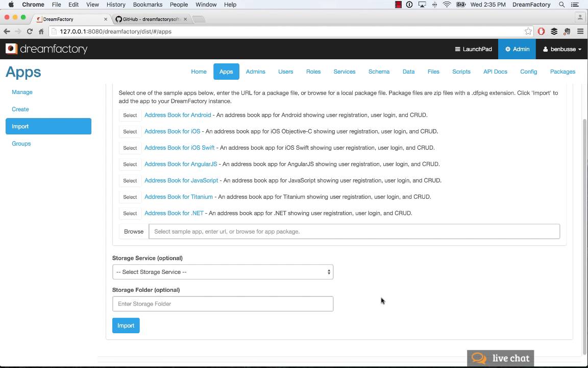This screenshot has height=368, width=588.
Task: Open the LaunchPad view
Action: click(x=473, y=49)
